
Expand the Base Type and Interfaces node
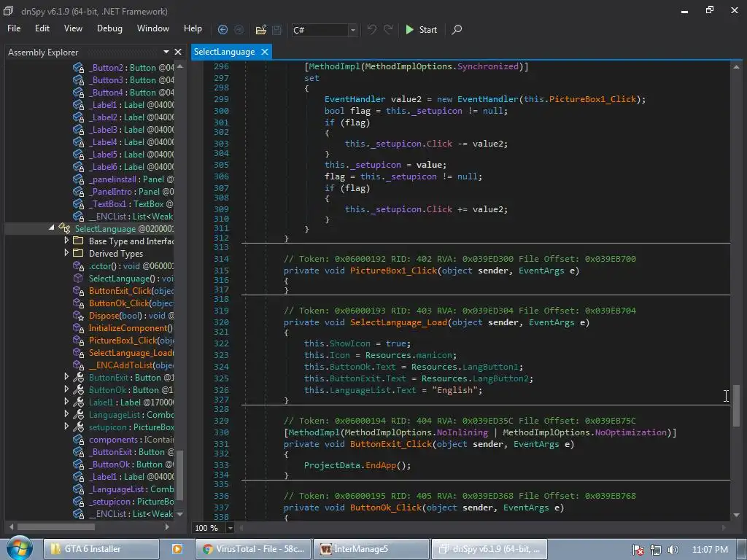pos(66,241)
